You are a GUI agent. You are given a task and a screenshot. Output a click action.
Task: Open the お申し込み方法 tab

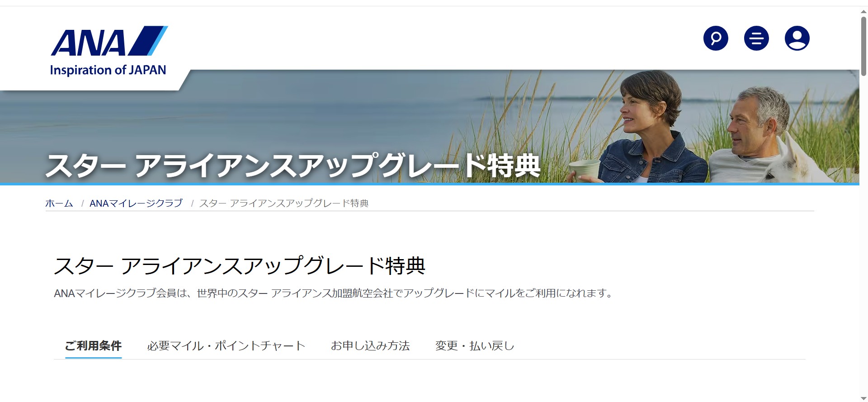[x=370, y=346]
